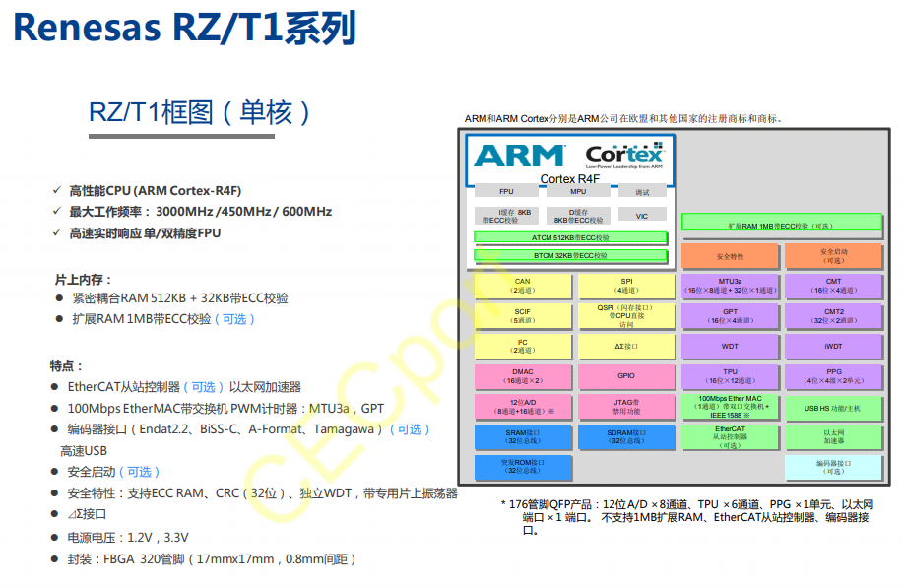Click the gray VIC block
The height and width of the screenshot is (588, 902).
pyautogui.click(x=642, y=216)
